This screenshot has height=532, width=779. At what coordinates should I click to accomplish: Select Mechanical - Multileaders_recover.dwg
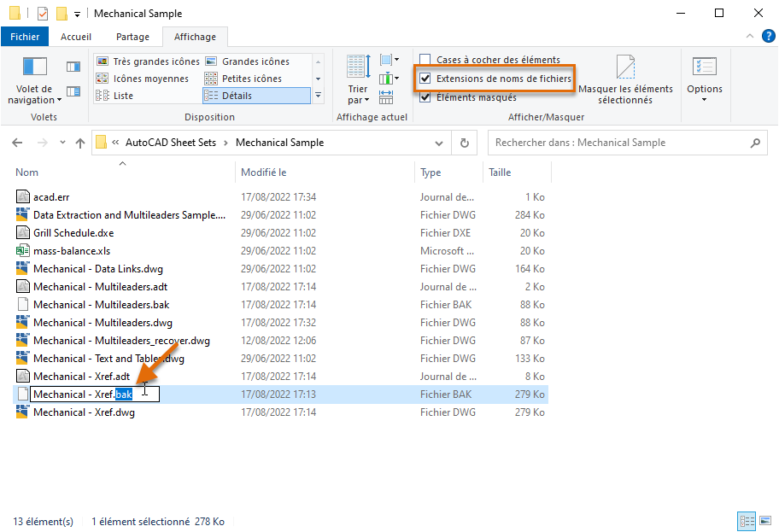pyautogui.click(x=121, y=340)
